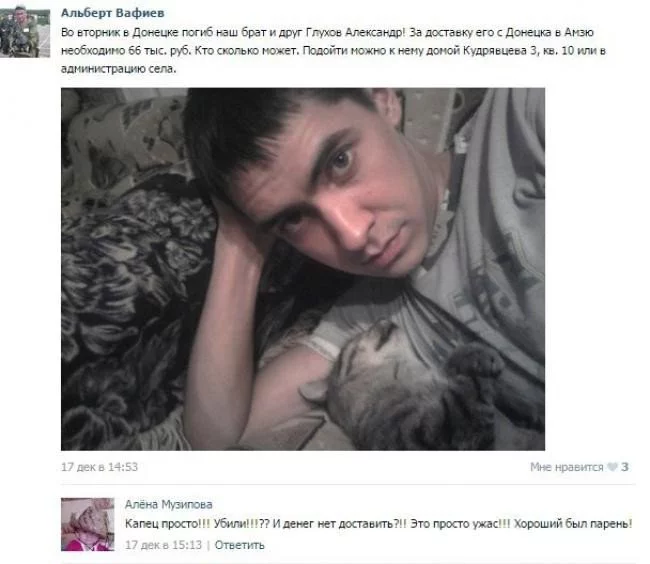Open Альберт Вафиев's profile avatar
Viewport: 650px width, 564px height.
(x=25, y=31)
